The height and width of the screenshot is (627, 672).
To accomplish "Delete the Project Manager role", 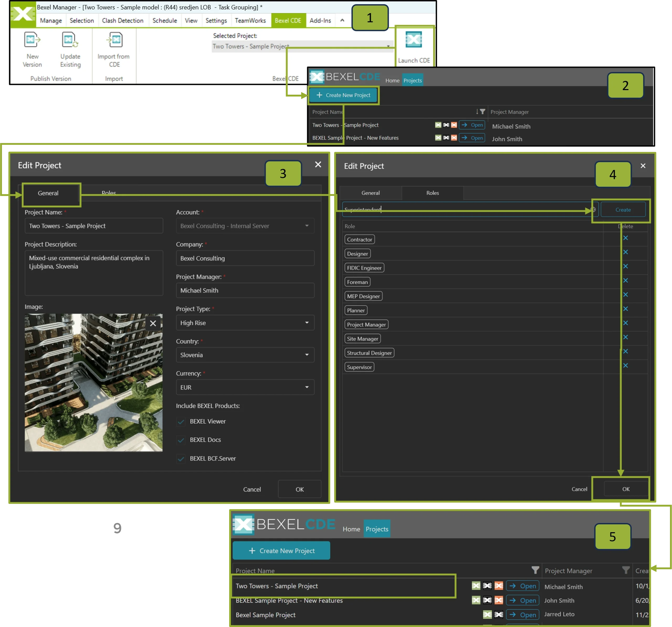I will (625, 323).
